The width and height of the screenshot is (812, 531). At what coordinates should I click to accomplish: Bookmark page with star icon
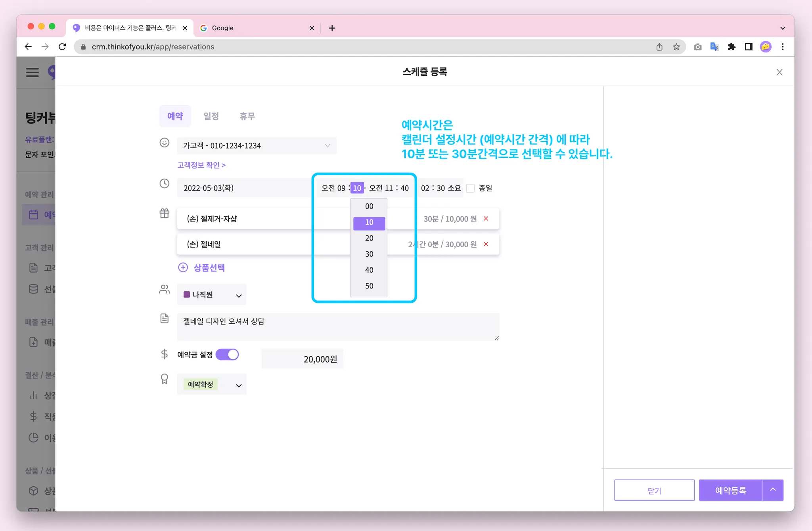tap(676, 47)
